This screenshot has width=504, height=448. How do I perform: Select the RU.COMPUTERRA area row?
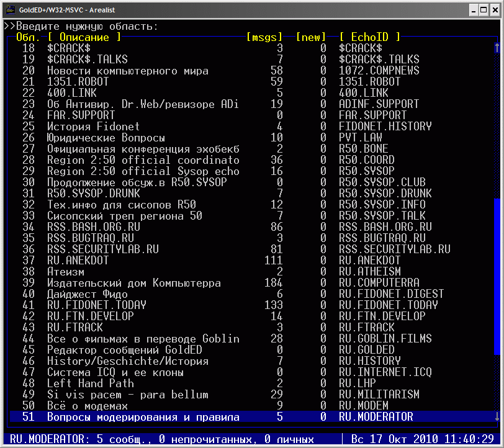point(253,283)
